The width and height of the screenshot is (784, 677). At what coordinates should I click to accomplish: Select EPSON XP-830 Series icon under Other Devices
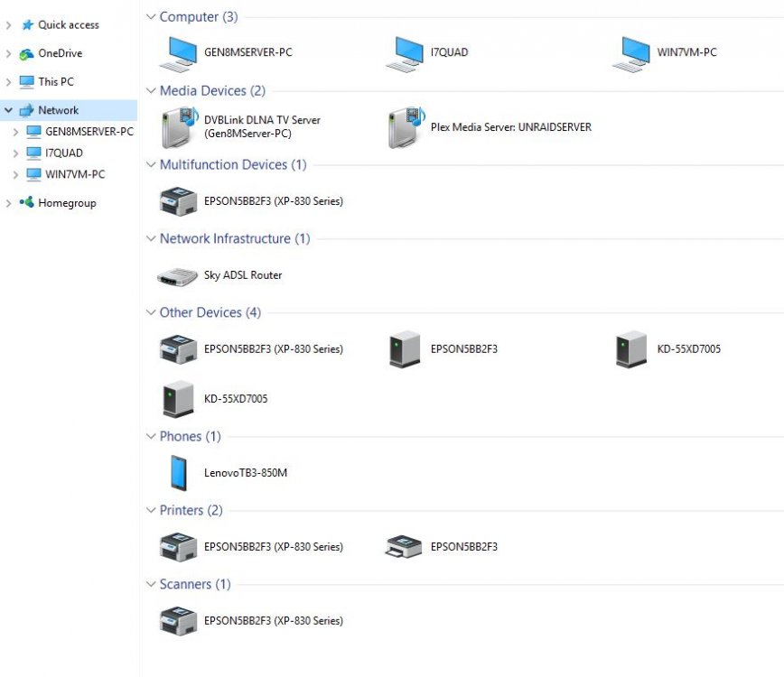pos(178,348)
